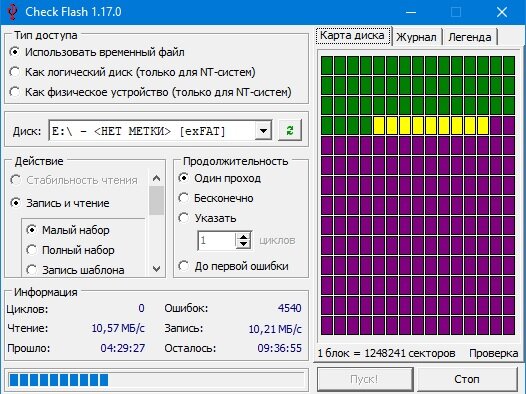Increase cycle count with up spinner
The width and height of the screenshot is (526, 394).
click(x=244, y=236)
